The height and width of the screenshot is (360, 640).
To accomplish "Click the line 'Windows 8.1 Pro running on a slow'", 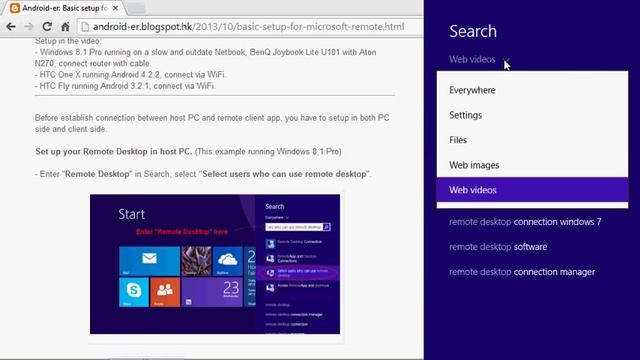I will [x=206, y=58].
